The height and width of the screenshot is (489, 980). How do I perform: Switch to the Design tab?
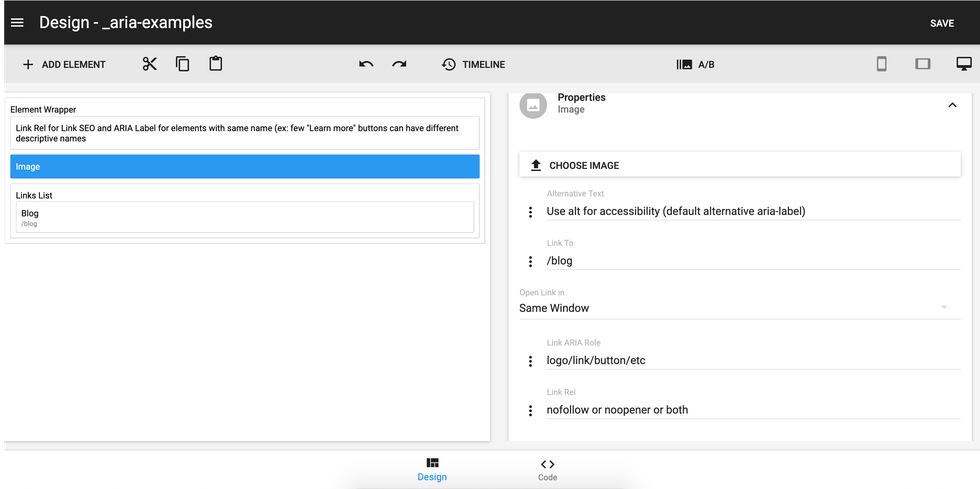click(432, 469)
